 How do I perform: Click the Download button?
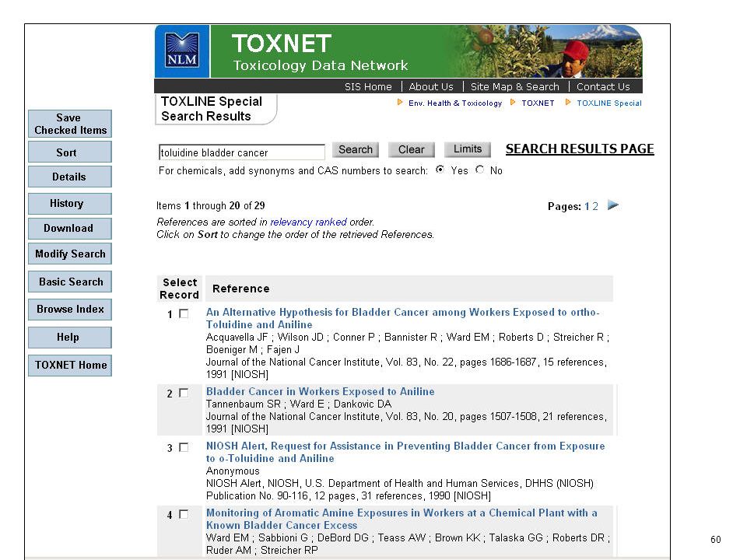pos(70,228)
